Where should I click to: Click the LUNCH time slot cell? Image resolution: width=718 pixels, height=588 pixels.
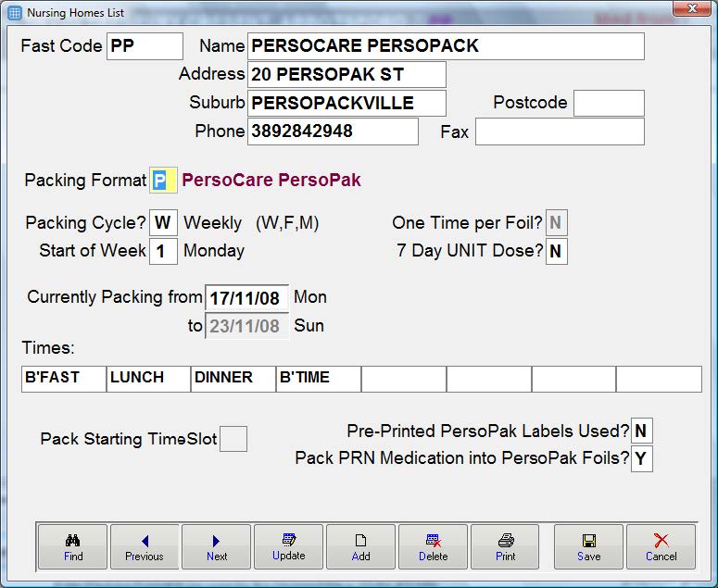148,379
